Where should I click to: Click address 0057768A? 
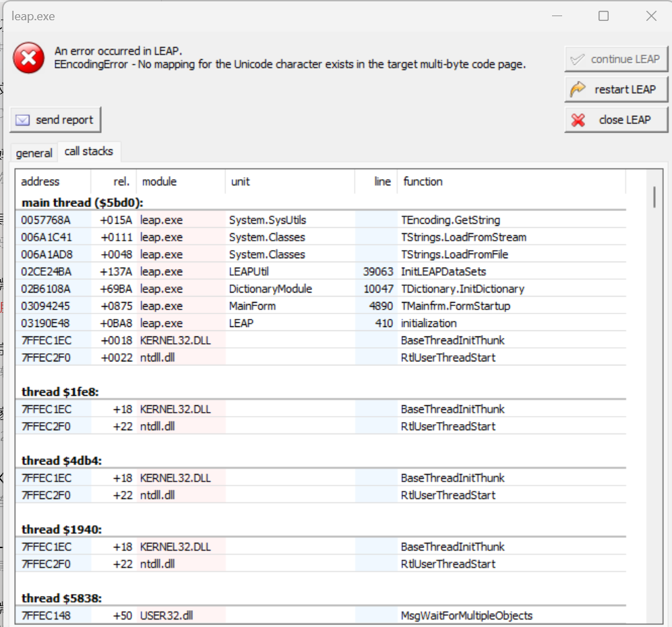(45, 220)
